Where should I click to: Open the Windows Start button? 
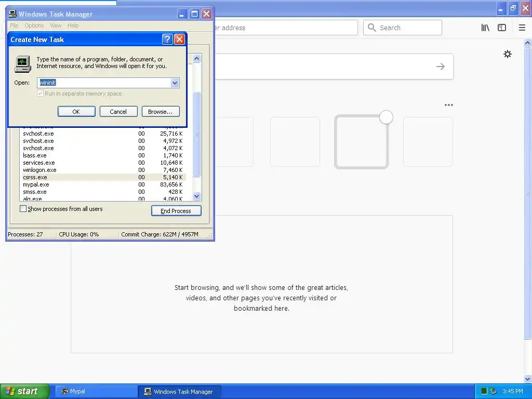[x=25, y=391]
